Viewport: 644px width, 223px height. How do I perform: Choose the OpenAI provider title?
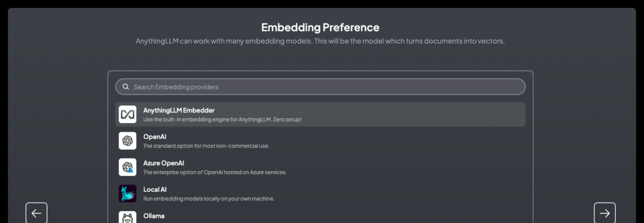click(x=154, y=137)
